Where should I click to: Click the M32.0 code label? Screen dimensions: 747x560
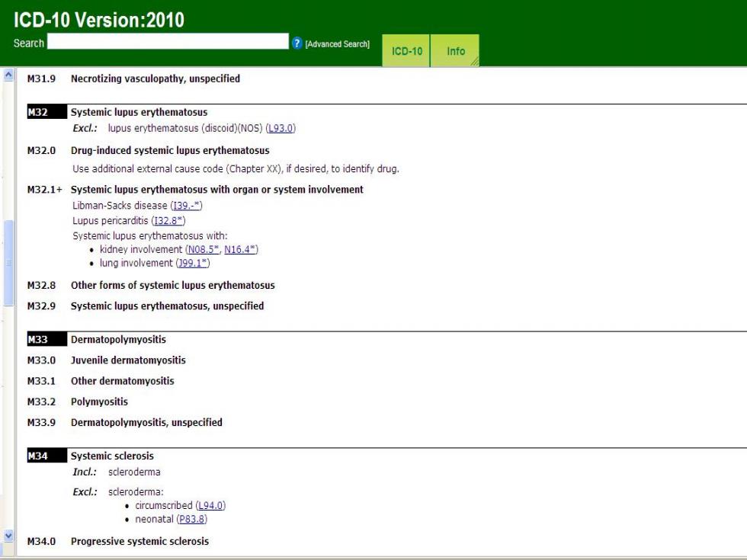41,151
